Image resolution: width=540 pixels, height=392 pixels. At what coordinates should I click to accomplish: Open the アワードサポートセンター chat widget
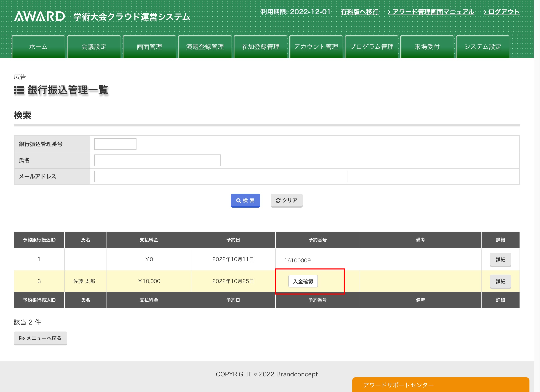[x=440, y=385]
